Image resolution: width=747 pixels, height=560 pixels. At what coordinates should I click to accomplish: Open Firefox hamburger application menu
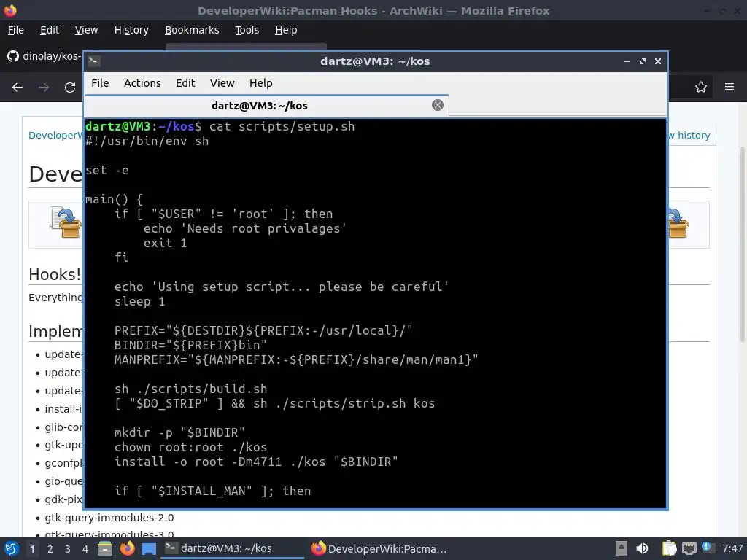coord(729,87)
